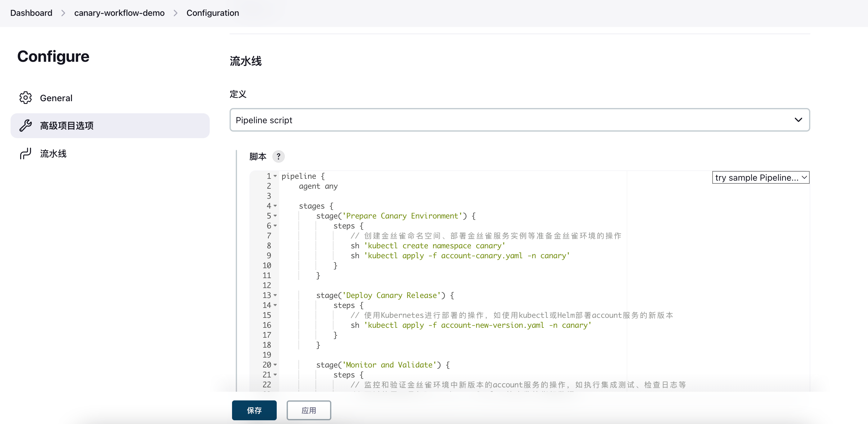Fold the Deploy Canary Release stage

[275, 295]
